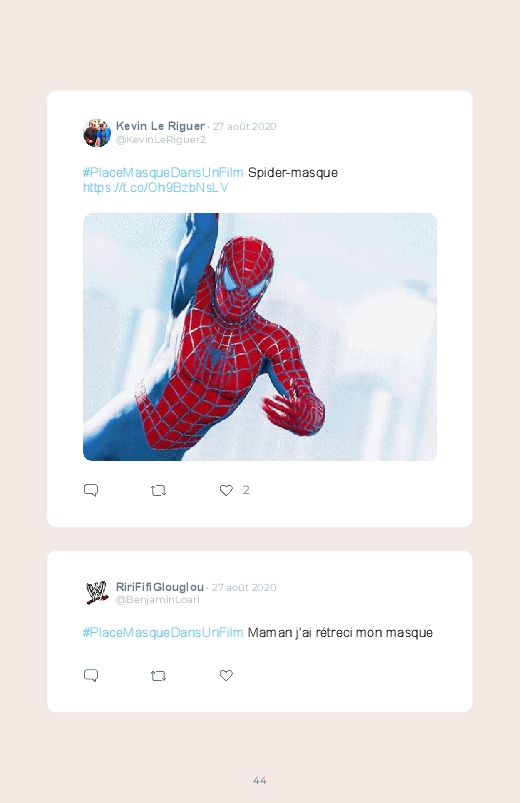Retweet the Spider-masque tweet
This screenshot has width=520, height=803.
coord(158,491)
